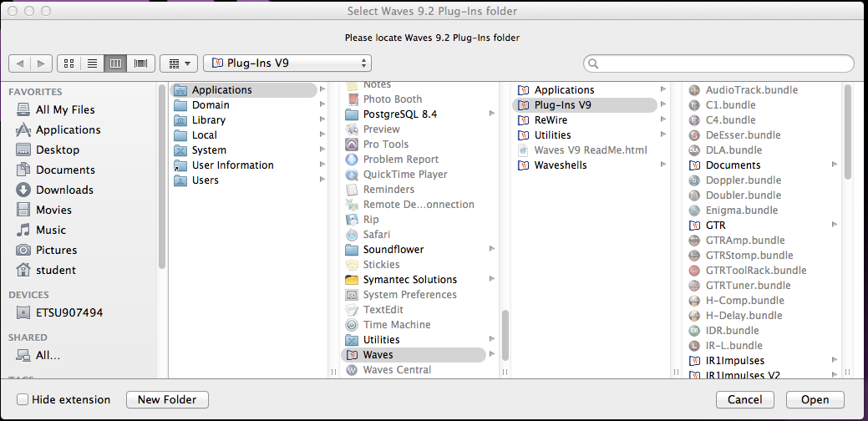Image resolution: width=868 pixels, height=421 pixels.
Task: Select the Time Machine icon
Action: point(352,325)
